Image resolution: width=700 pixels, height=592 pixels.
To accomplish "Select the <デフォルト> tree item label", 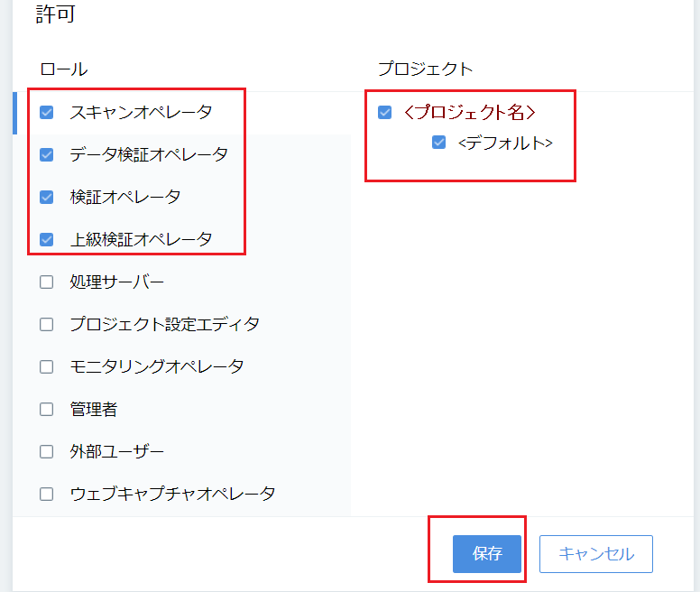I will [505, 143].
